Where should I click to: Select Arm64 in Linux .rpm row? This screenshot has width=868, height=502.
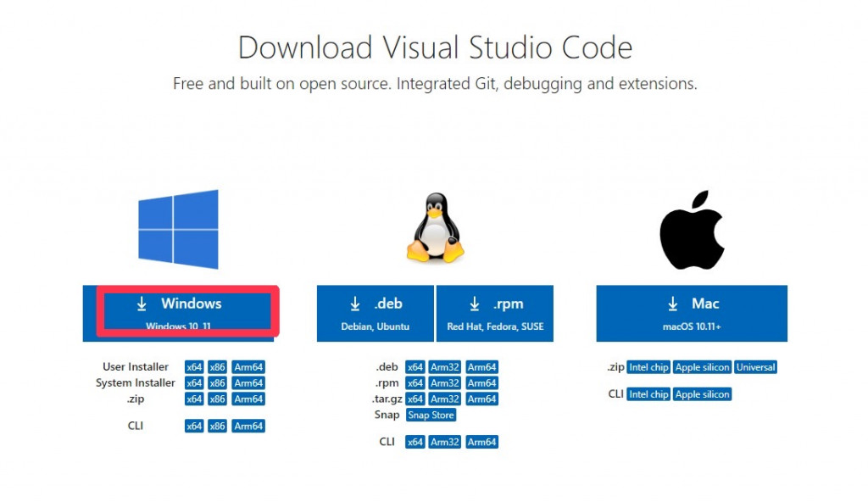pyautogui.click(x=482, y=383)
